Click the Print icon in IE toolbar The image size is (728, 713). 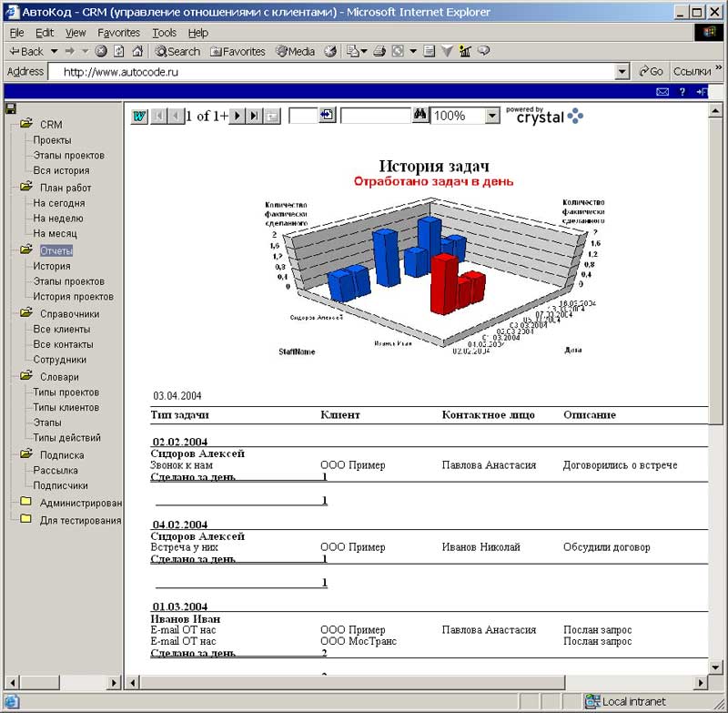click(379, 52)
